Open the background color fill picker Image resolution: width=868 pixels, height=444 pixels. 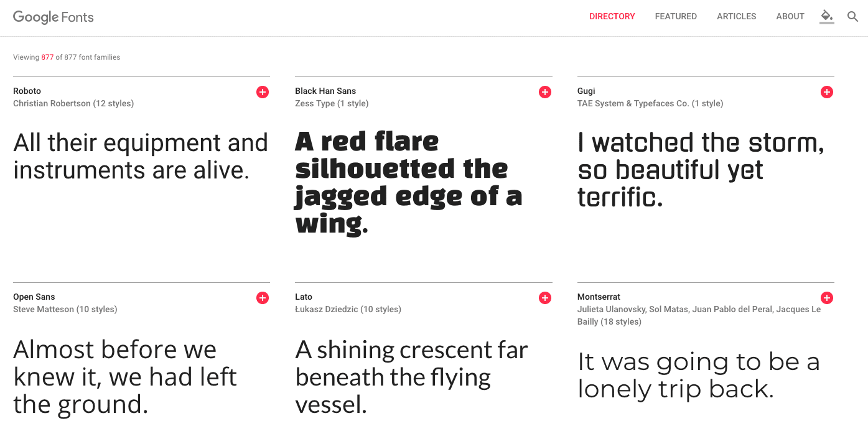[x=826, y=17]
